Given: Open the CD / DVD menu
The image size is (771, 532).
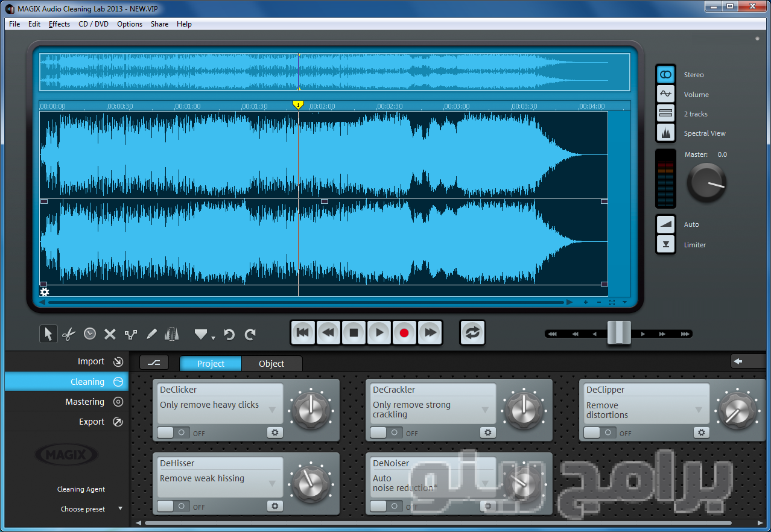Looking at the screenshot, I should [94, 24].
